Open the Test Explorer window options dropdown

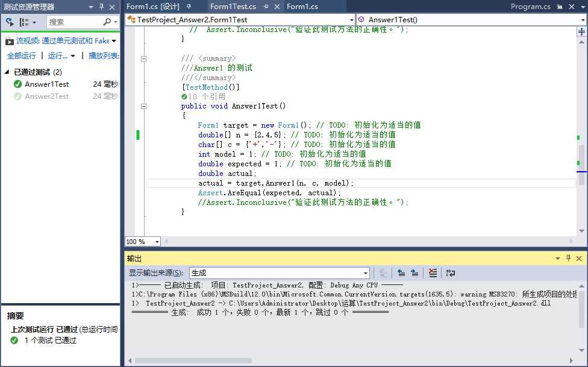click(x=91, y=7)
